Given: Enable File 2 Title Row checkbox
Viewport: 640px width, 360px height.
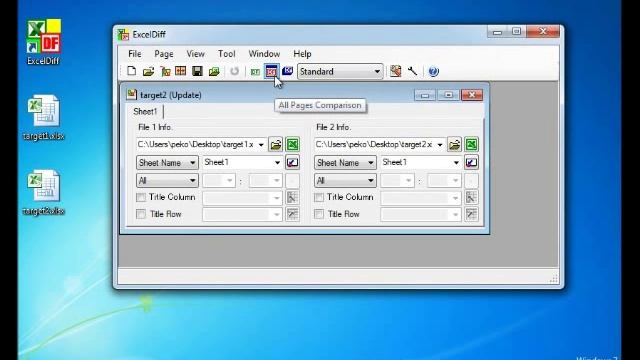Looking at the screenshot, I should (319, 214).
